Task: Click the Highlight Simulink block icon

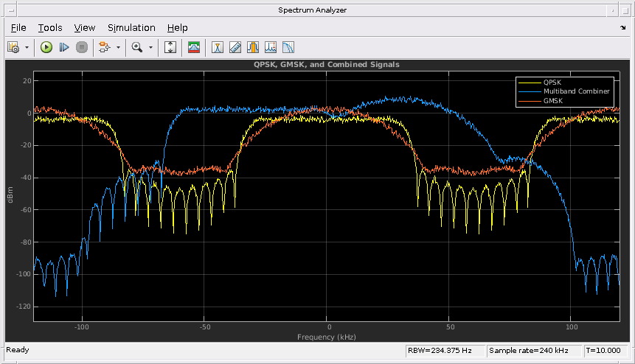Action: pos(103,47)
